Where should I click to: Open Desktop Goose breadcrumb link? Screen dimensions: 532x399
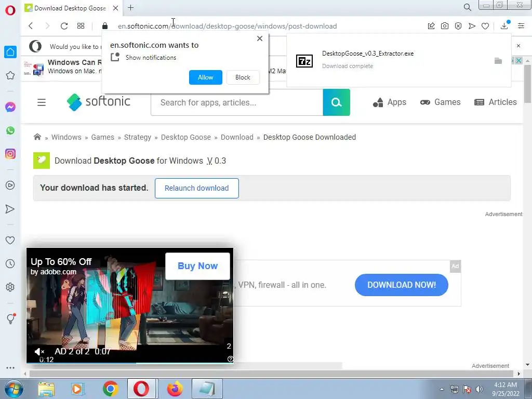pos(186,137)
